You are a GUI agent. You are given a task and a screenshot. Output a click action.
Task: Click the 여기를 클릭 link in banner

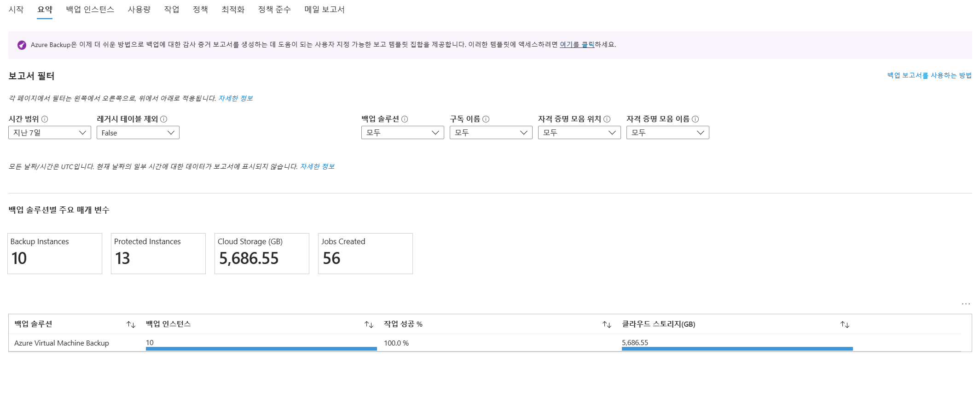(x=577, y=45)
